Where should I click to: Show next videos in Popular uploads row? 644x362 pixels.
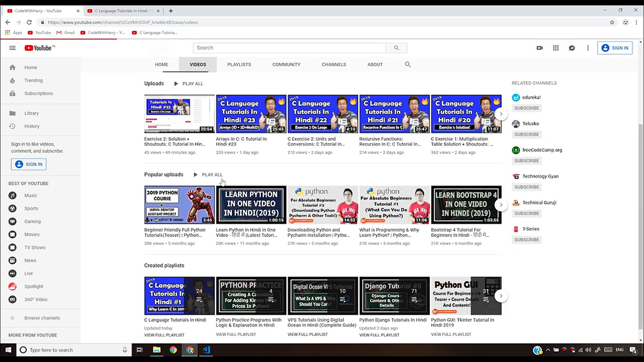coord(501,205)
